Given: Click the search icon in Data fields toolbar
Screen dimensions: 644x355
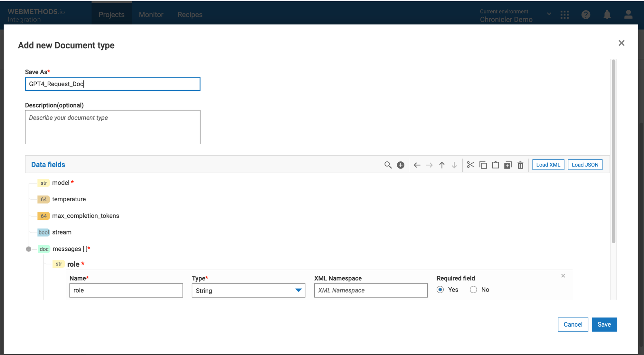Looking at the screenshot, I should [388, 165].
